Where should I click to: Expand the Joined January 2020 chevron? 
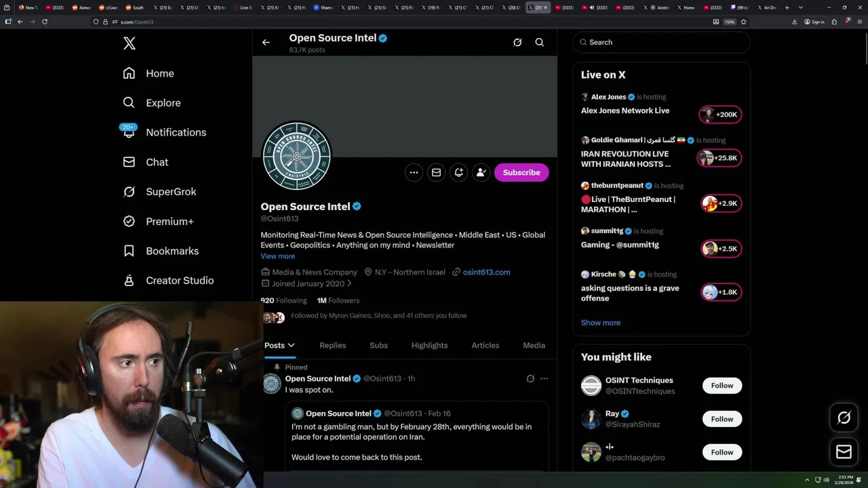[349, 283]
